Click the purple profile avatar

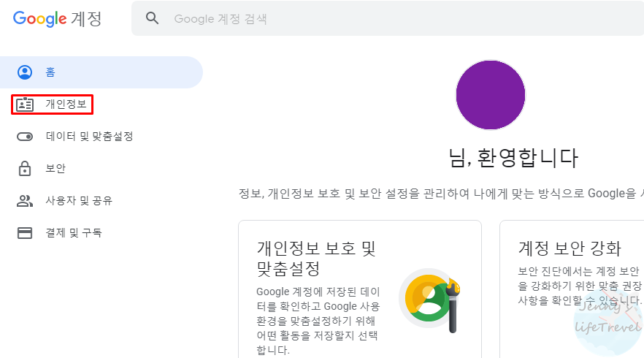[x=491, y=95]
